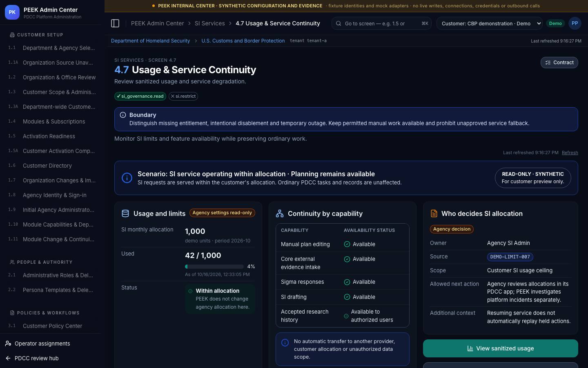This screenshot has height=368, width=588.
Task: Click the DEMO-LIMIT-007 source tag
Action: point(510,257)
